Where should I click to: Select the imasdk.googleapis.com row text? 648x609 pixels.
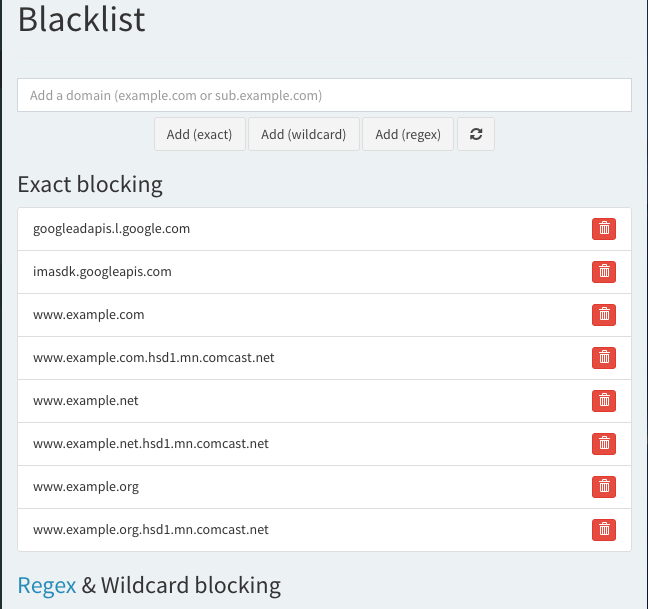click(x=102, y=272)
